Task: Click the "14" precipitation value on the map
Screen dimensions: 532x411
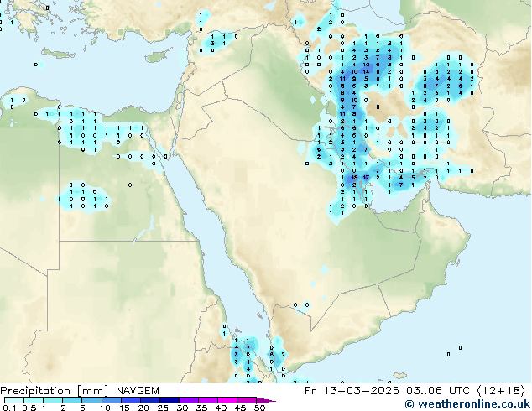Action: click(x=366, y=71)
